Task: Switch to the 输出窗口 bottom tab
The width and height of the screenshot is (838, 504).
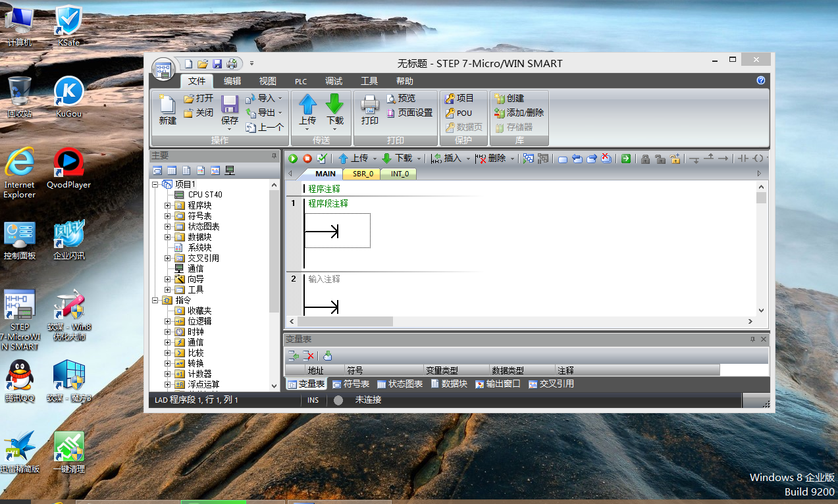Action: click(x=498, y=384)
